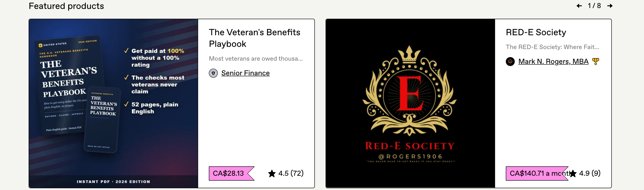Click the Senior Finance seller avatar
This screenshot has height=190, width=644.
pyautogui.click(x=213, y=73)
